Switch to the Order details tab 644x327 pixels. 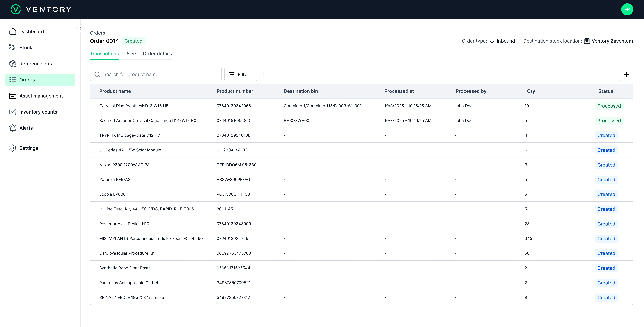(x=157, y=54)
